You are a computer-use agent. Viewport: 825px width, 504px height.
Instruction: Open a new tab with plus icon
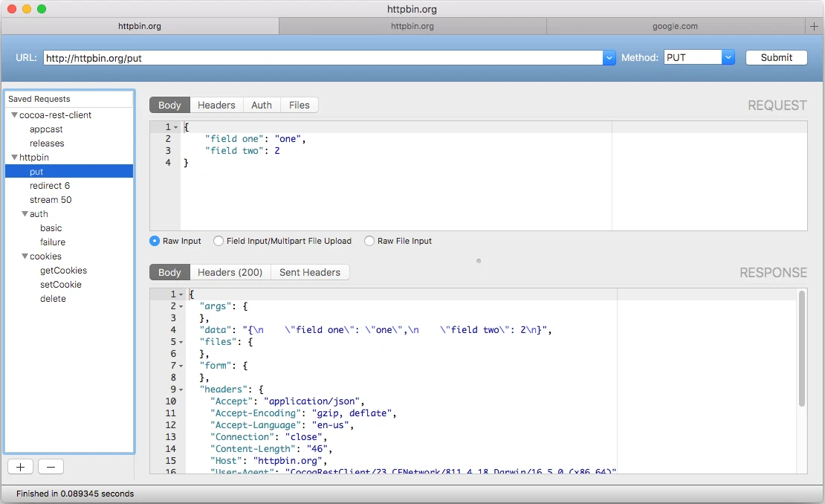(814, 26)
